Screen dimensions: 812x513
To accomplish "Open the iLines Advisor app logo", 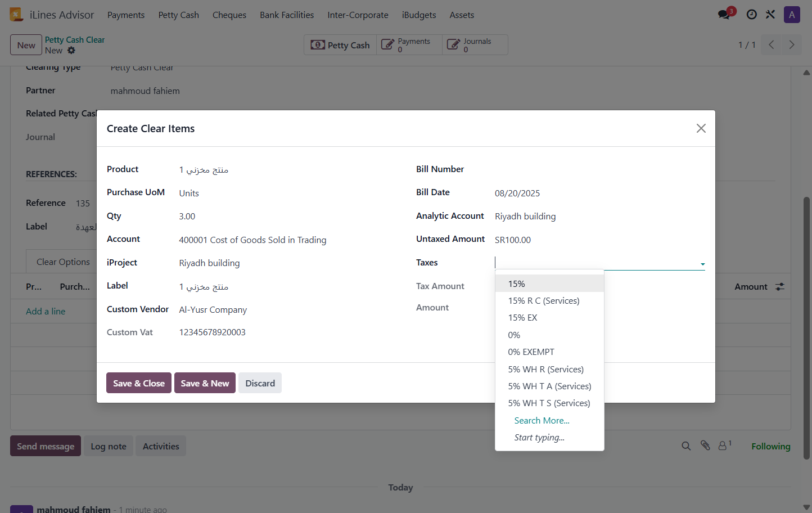I will pos(16,15).
